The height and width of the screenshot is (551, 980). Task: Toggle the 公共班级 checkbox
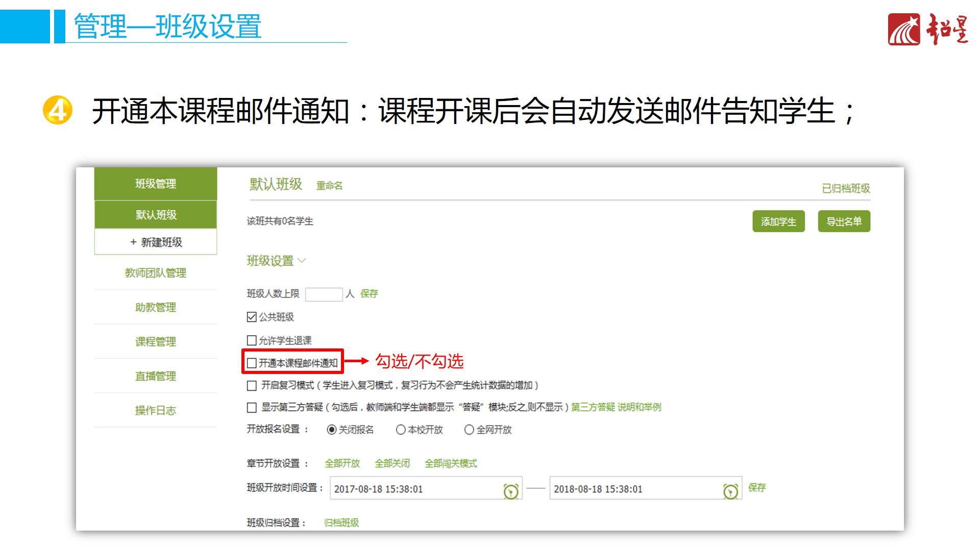[252, 317]
